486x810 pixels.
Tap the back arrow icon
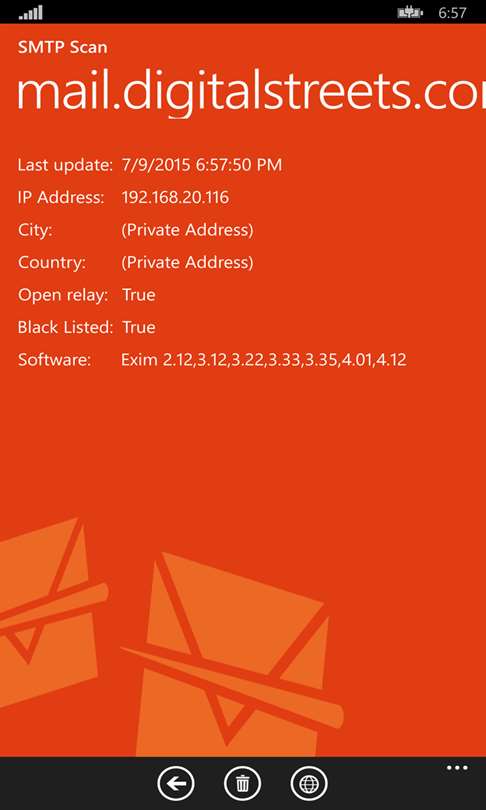176,784
